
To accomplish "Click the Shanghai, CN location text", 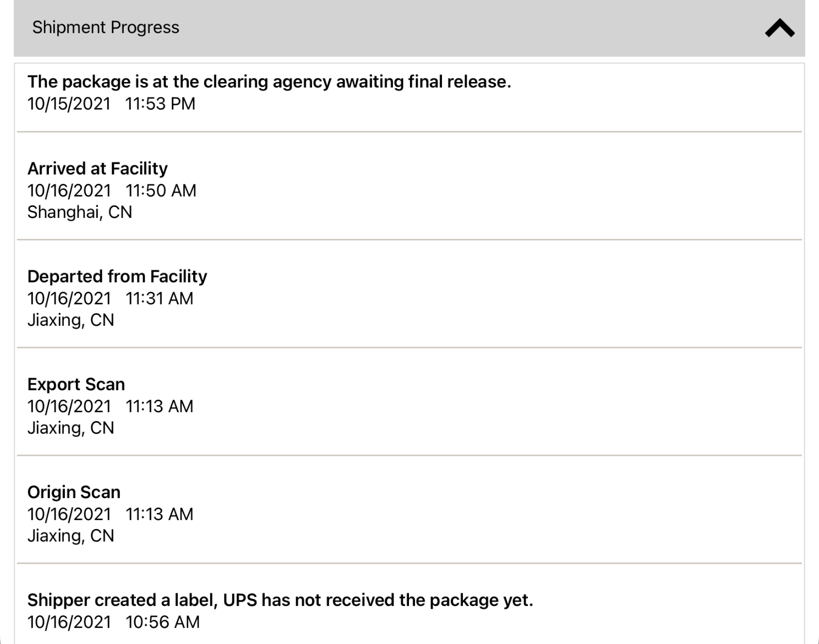I will [80, 212].
